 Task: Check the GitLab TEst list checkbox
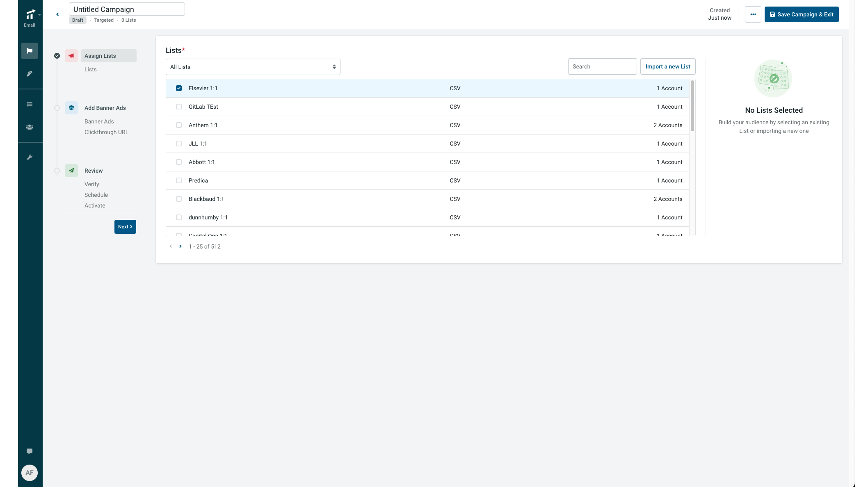click(x=179, y=107)
